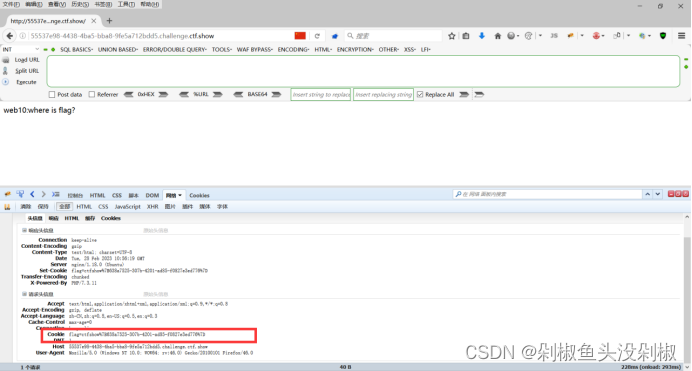Click the shield icon in the toolbar

point(663,36)
